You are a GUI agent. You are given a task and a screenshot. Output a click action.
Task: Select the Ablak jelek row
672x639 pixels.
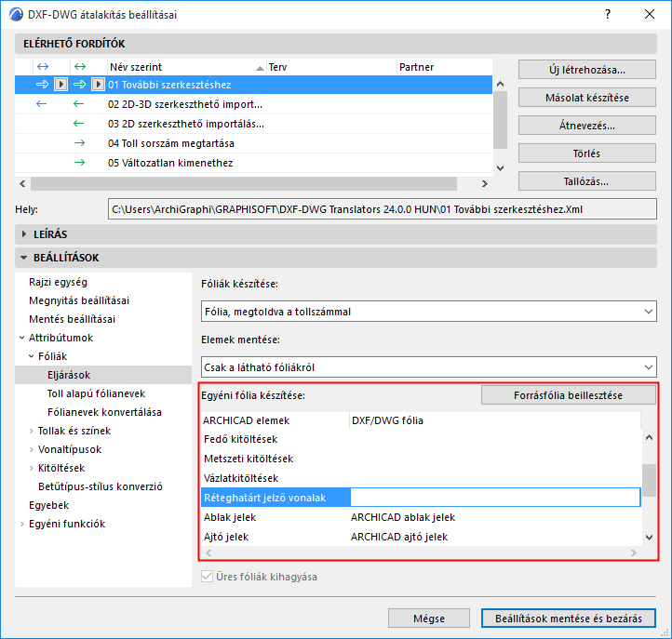tap(421, 517)
